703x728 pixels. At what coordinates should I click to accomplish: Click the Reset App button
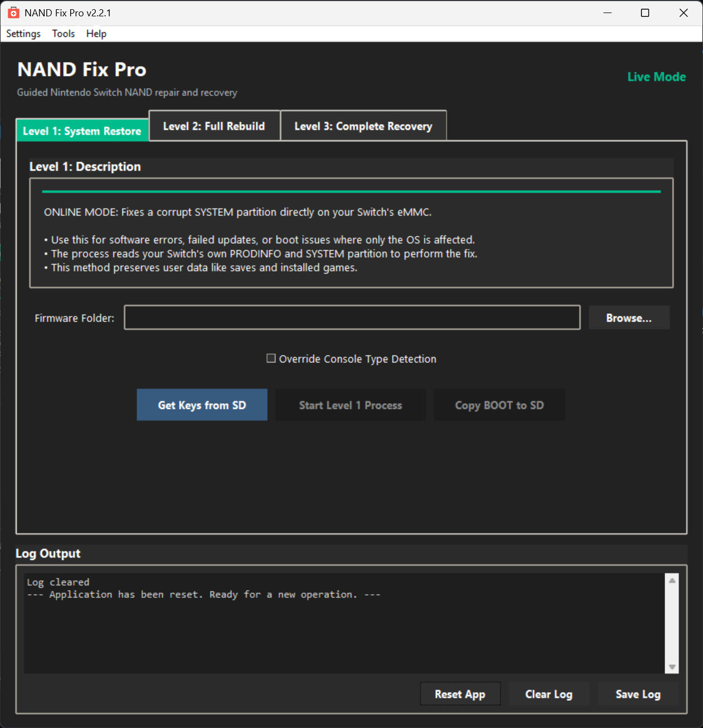click(x=460, y=694)
